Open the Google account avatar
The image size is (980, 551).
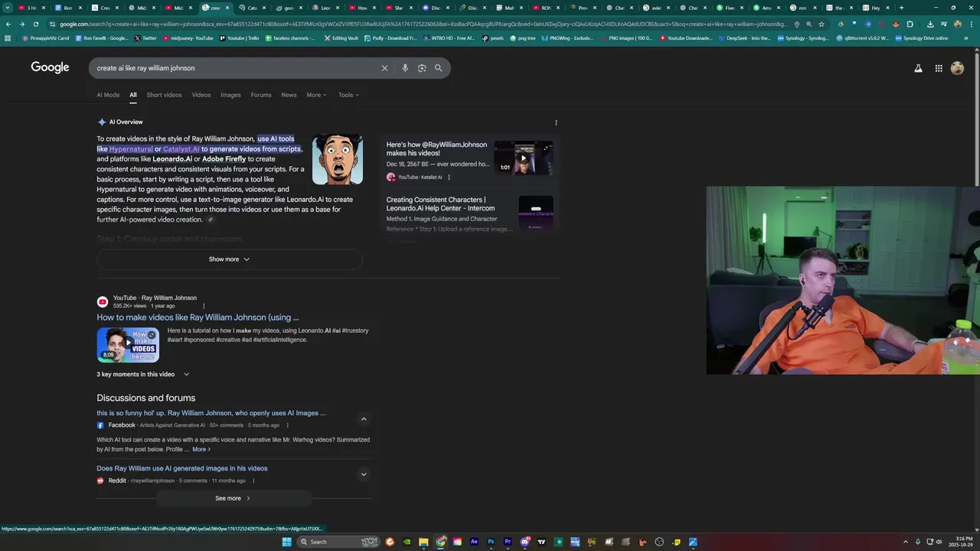coord(957,68)
